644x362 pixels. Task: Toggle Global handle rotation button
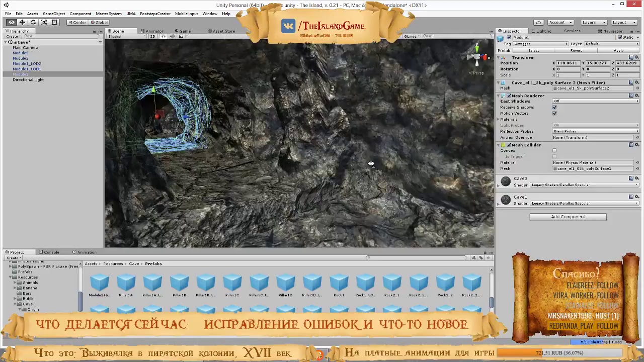coord(99,22)
